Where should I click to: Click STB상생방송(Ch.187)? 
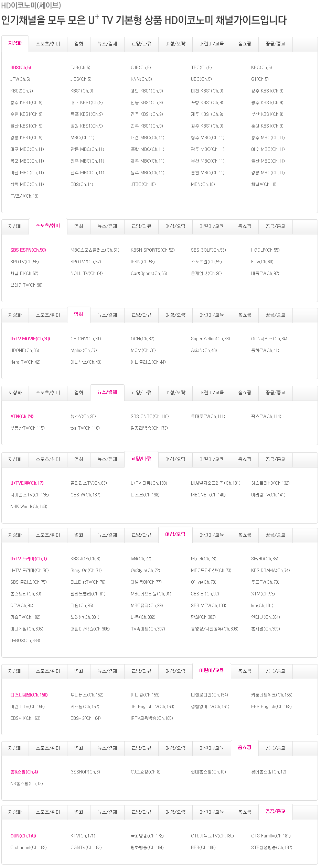pos(272,848)
